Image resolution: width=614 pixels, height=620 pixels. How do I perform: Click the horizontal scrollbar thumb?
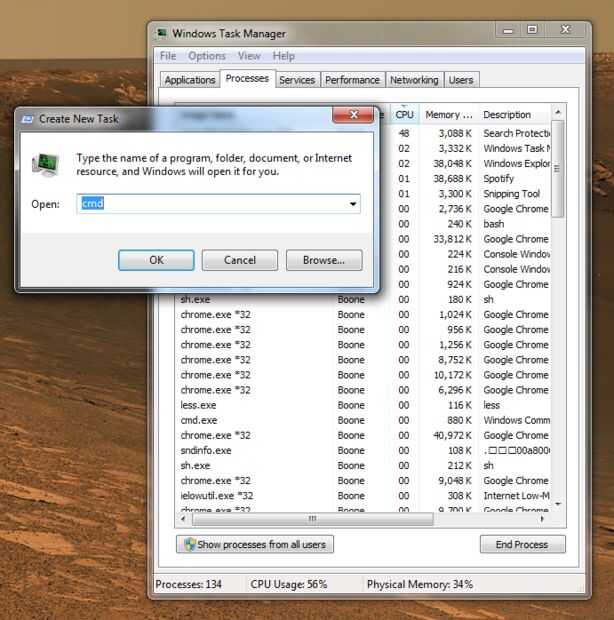pos(312,519)
